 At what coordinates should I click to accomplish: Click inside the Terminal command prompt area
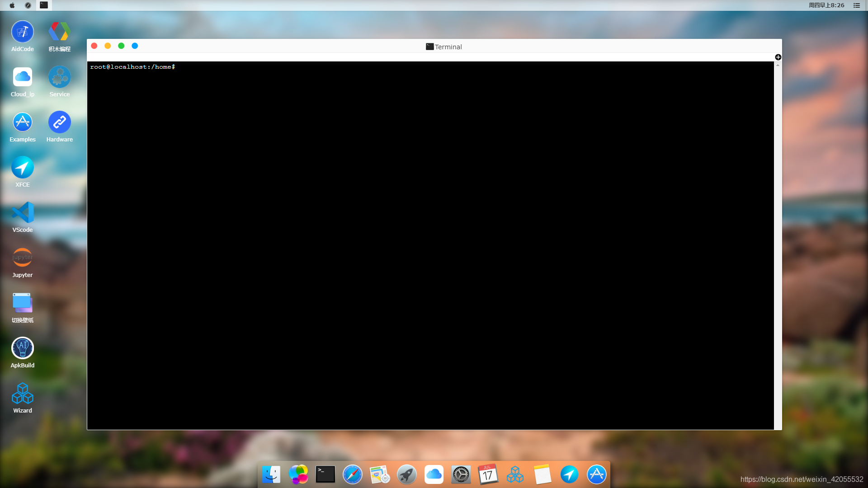click(x=429, y=244)
